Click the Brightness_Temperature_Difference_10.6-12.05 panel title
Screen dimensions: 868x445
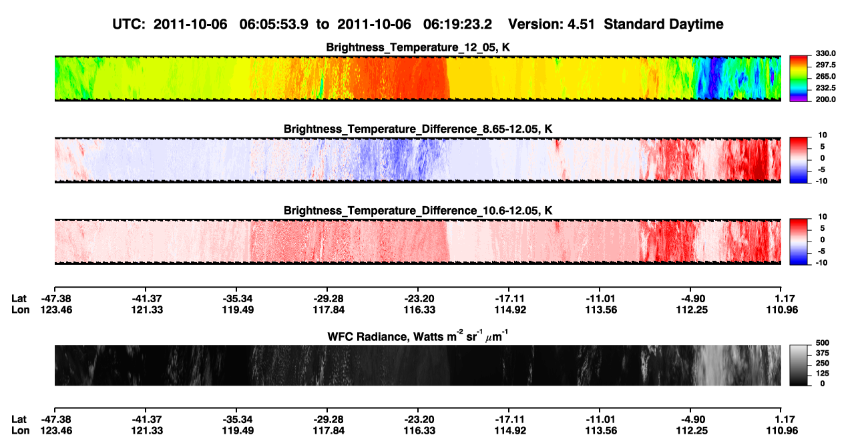pos(418,211)
